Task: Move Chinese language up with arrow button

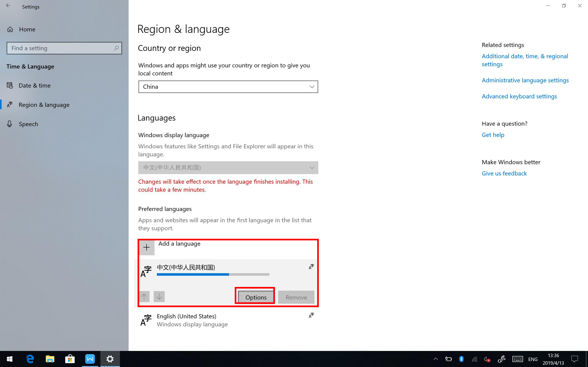Action: coord(144,297)
